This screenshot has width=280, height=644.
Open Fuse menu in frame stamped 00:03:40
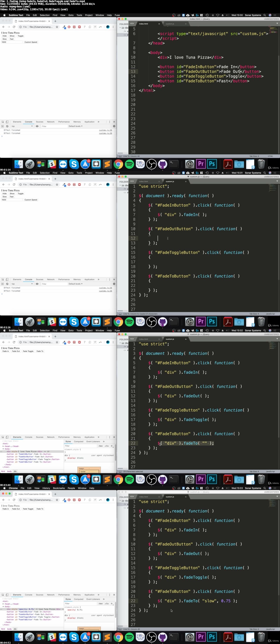coord(117,330)
